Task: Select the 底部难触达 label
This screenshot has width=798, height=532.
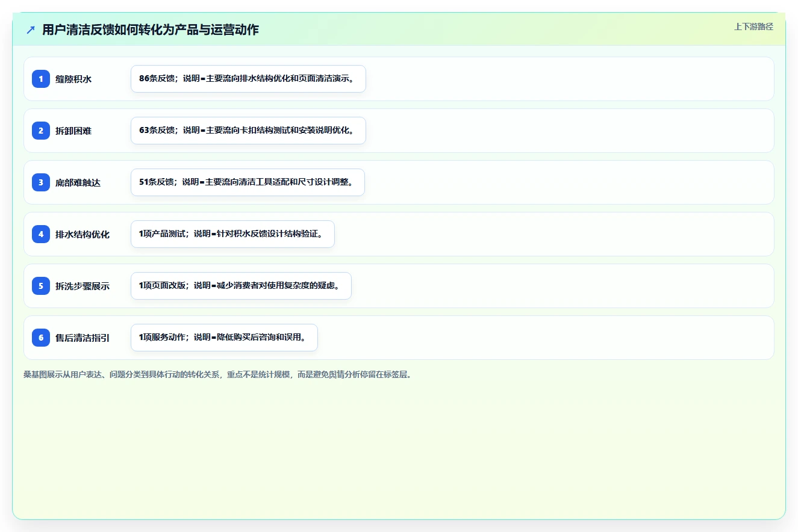Action: point(78,182)
